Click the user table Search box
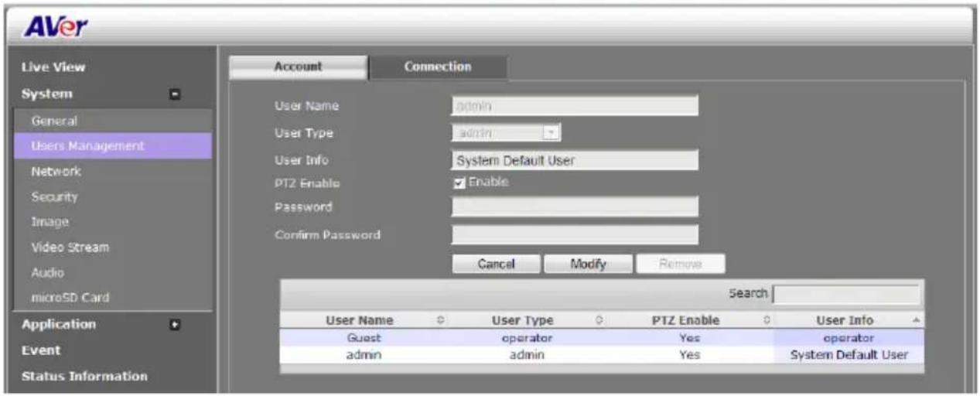The image size is (980, 396). coord(846,294)
